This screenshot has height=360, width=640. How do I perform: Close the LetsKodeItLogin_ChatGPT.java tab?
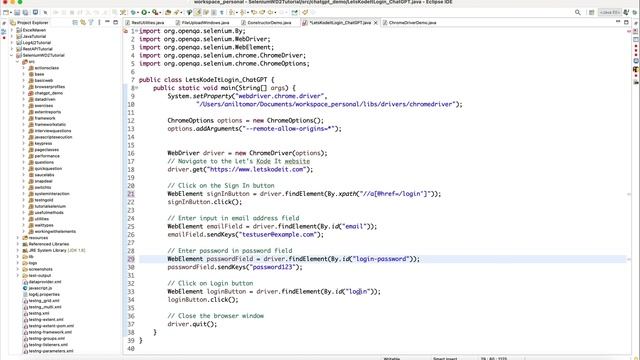[376, 22]
